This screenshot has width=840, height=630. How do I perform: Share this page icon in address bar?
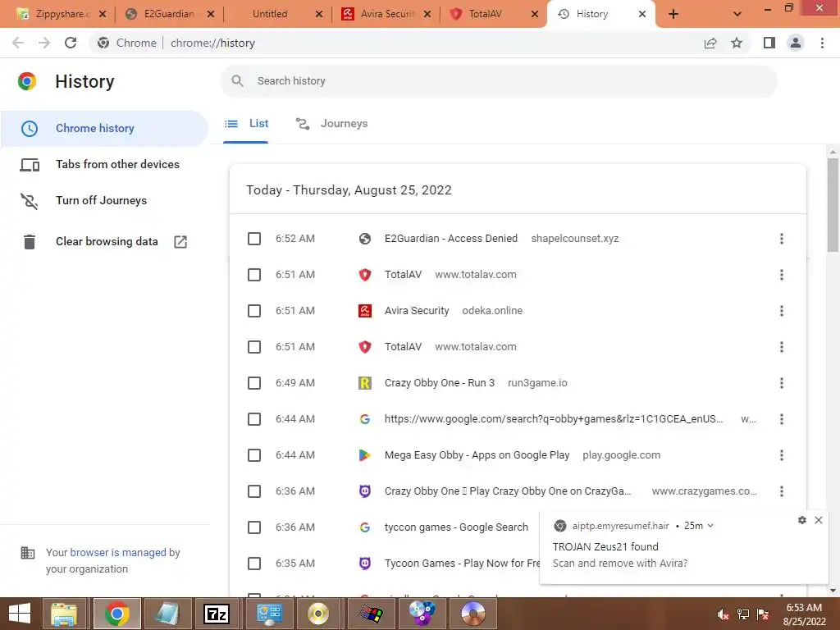710,43
